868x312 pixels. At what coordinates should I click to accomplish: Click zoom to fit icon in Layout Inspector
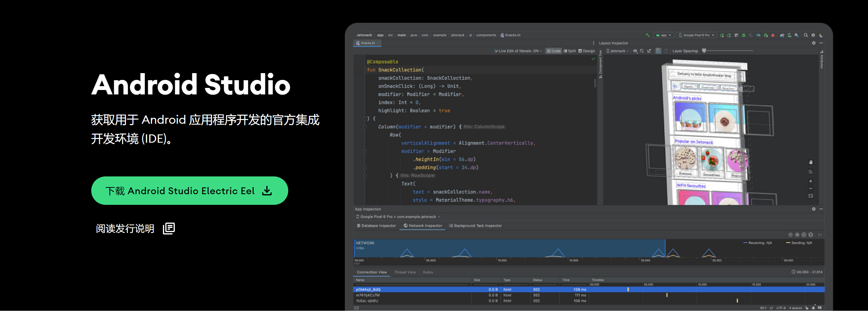811,196
